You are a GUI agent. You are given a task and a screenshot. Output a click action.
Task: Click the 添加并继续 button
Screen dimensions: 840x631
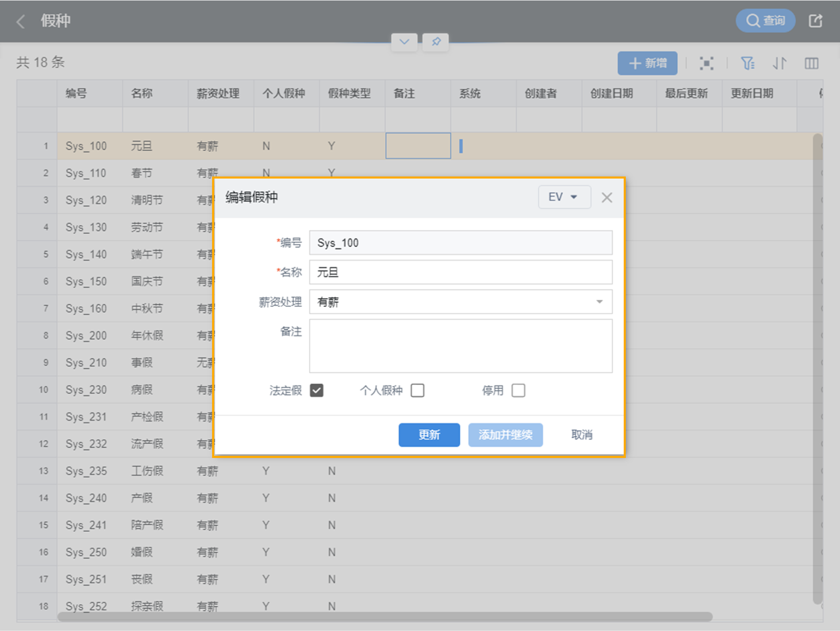point(505,435)
